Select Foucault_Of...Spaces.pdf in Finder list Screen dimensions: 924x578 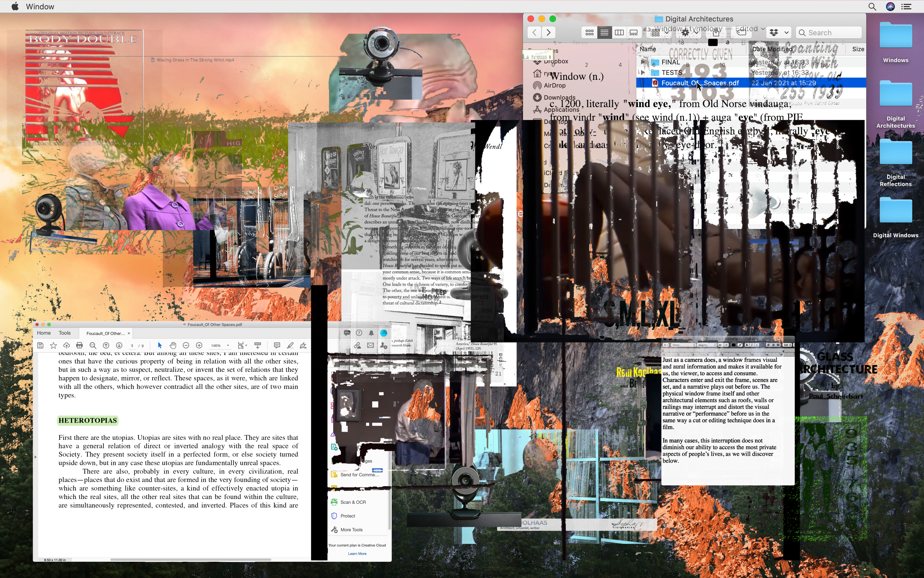[751, 83]
